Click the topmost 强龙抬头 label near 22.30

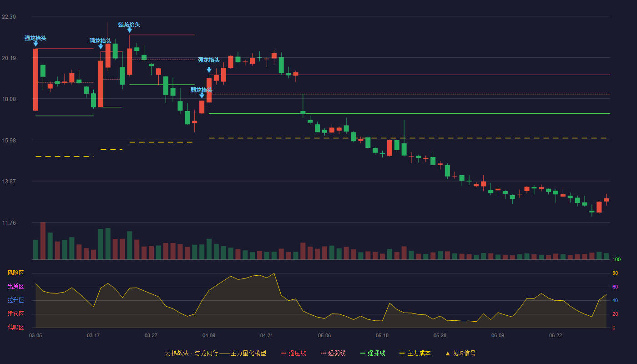point(129,25)
